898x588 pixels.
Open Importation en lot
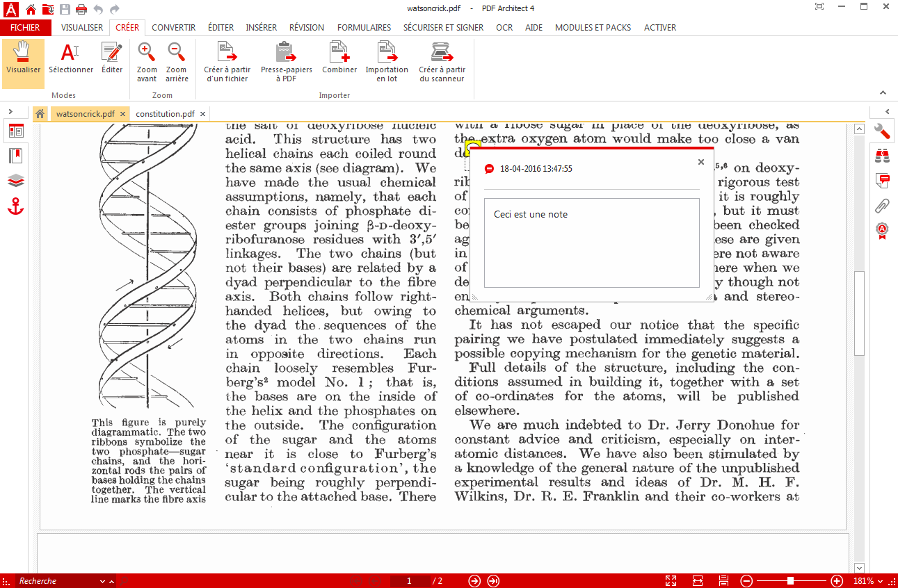click(x=387, y=54)
